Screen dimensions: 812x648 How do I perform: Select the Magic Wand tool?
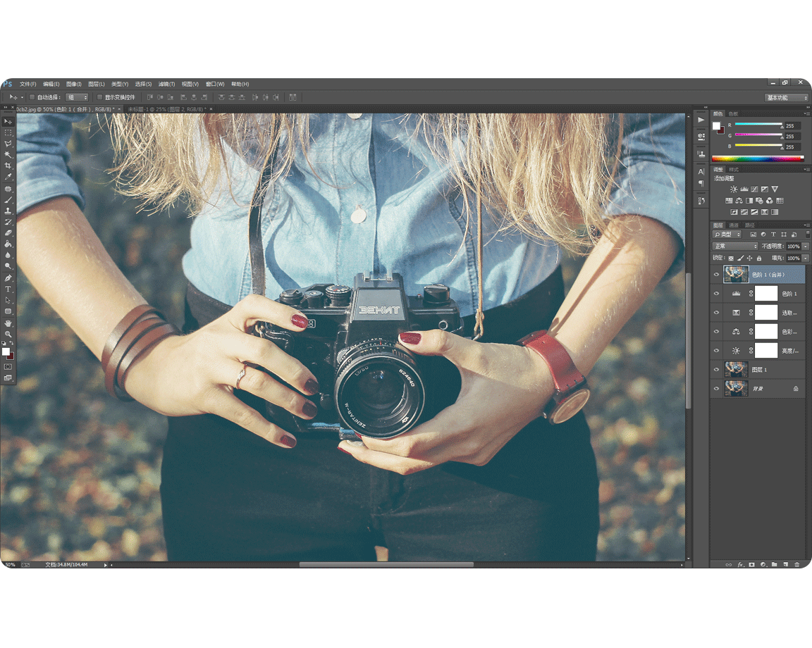click(8, 155)
